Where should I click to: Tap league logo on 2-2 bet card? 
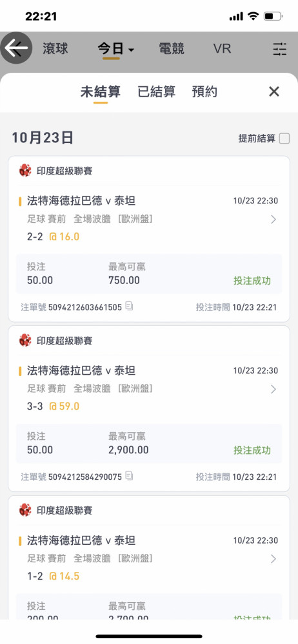[25, 171]
